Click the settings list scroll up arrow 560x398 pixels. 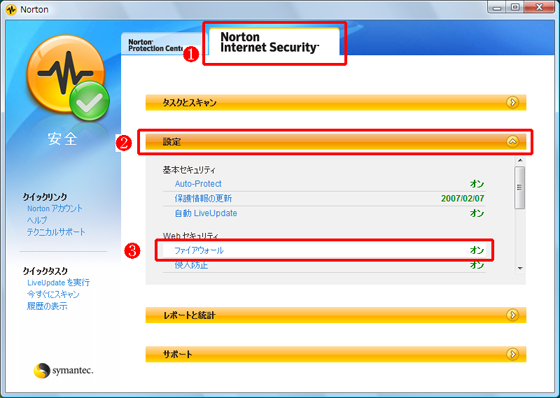point(520,160)
